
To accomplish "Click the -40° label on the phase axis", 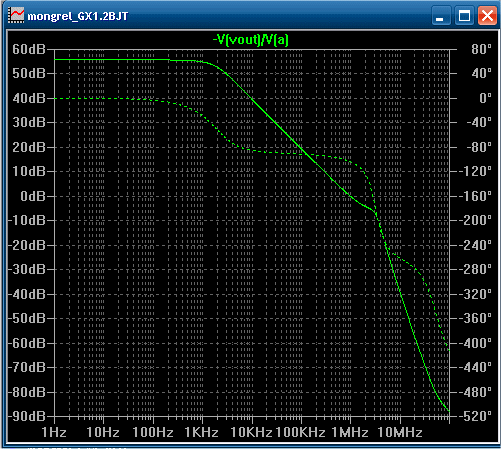I will point(479,123).
